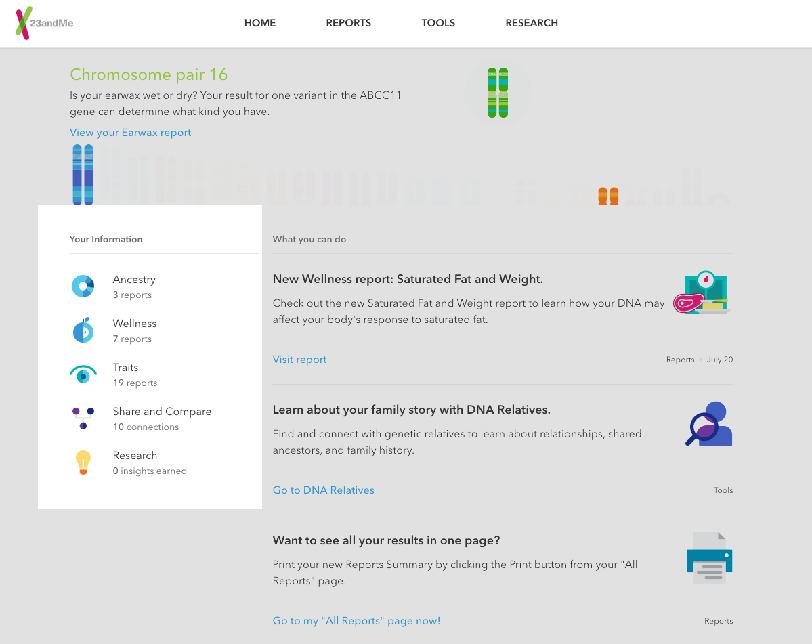The height and width of the screenshot is (644, 812).
Task: Click the printer icon next to Reports Summary
Action: (x=709, y=557)
